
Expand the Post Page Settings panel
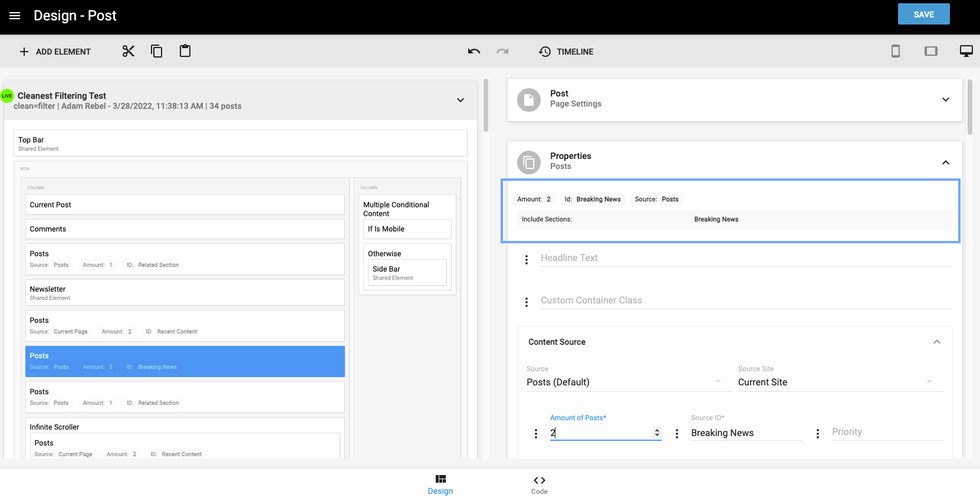pyautogui.click(x=945, y=100)
